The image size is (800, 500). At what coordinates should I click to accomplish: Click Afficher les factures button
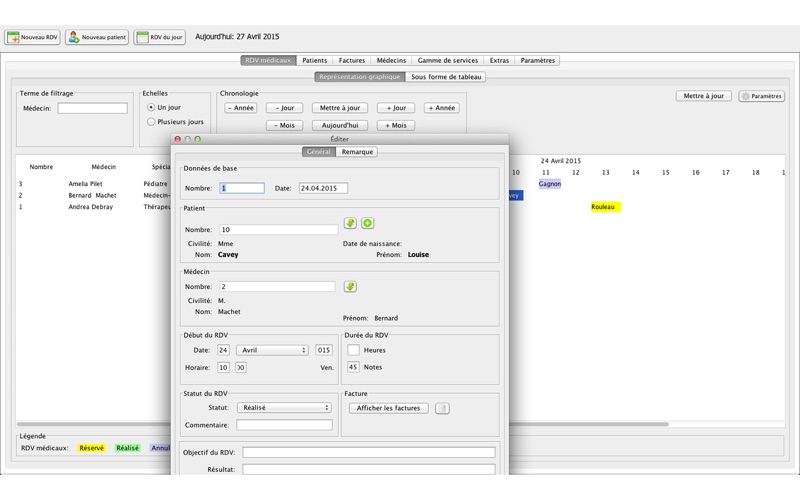click(x=388, y=408)
